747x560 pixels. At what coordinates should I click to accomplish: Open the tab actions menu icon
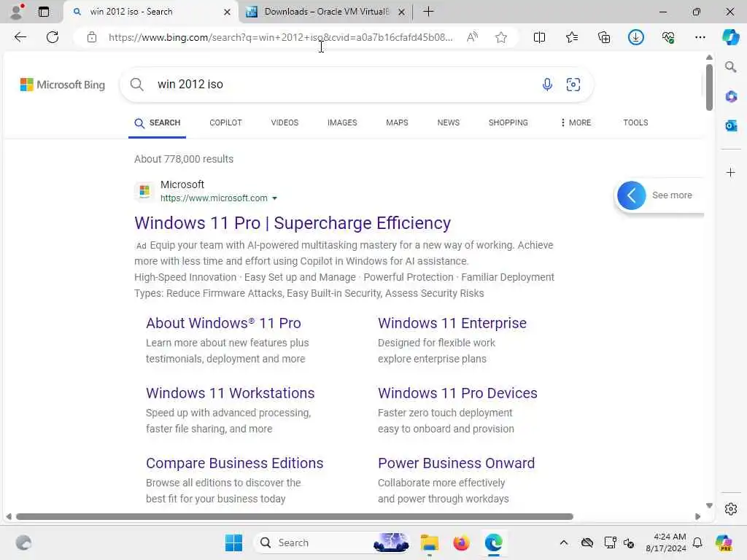coord(44,12)
